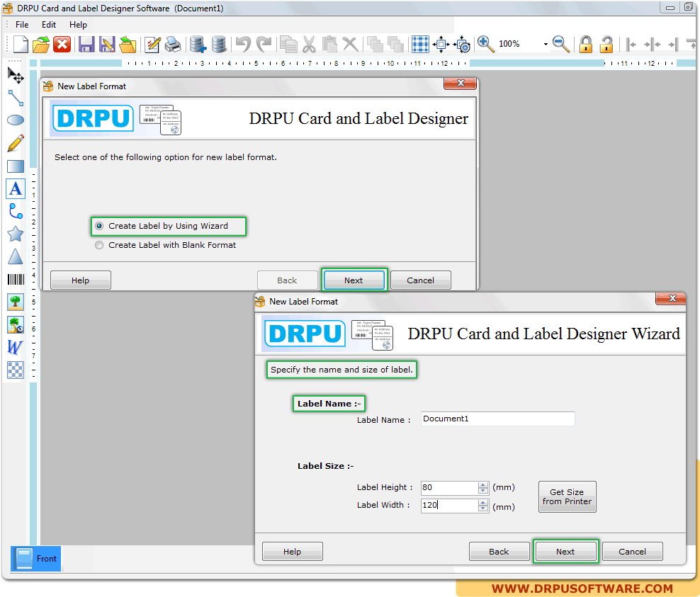Image resolution: width=700 pixels, height=597 pixels.
Task: Click Next in the first New Label Format dialog
Action: click(354, 280)
